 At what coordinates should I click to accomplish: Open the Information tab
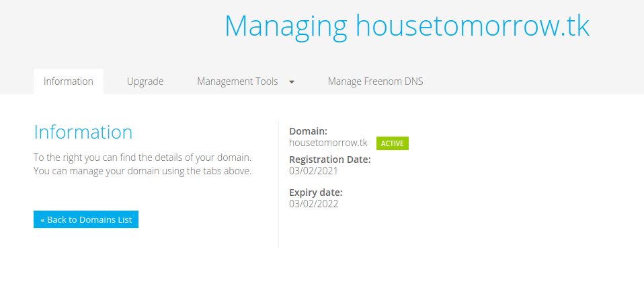tap(68, 81)
